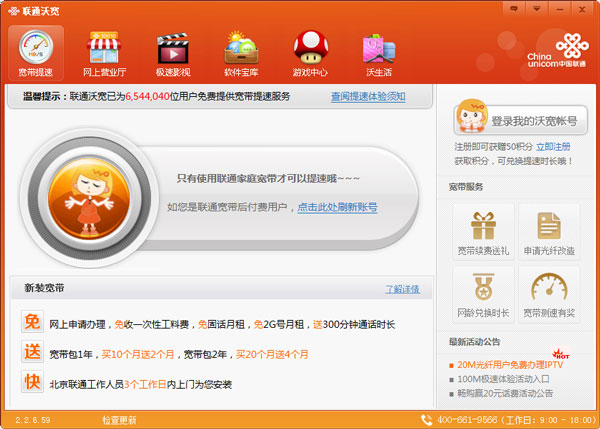The height and width of the screenshot is (429, 600).
Task: Click the China Unicom logo
Action: 557,51
